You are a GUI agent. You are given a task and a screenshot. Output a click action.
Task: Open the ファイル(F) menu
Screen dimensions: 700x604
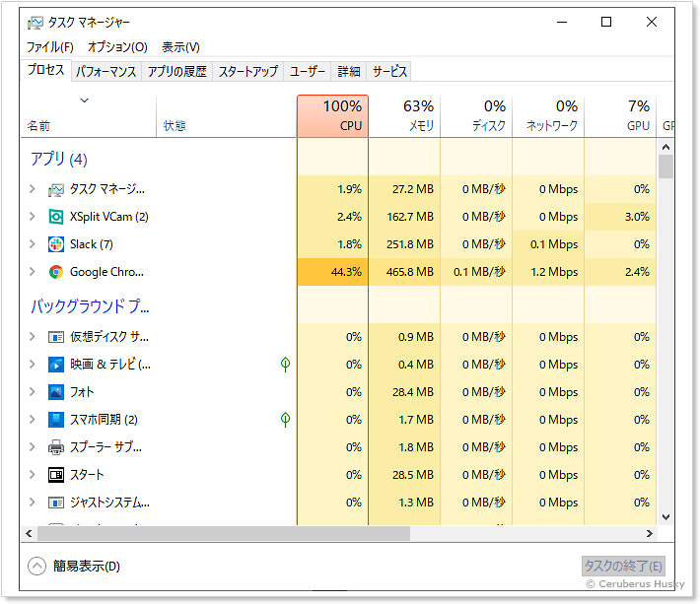click(50, 47)
